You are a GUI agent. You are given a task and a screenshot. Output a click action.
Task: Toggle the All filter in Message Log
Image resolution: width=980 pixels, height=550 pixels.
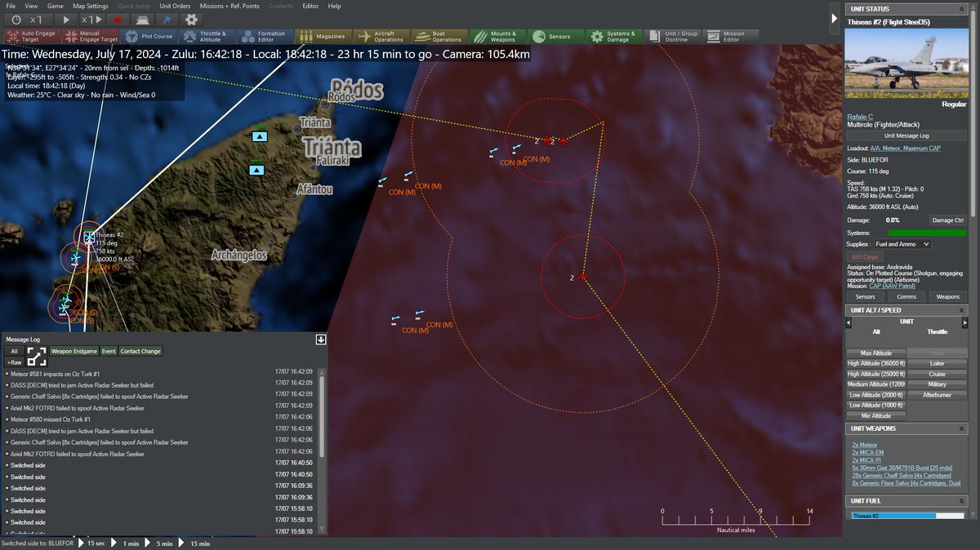14,351
